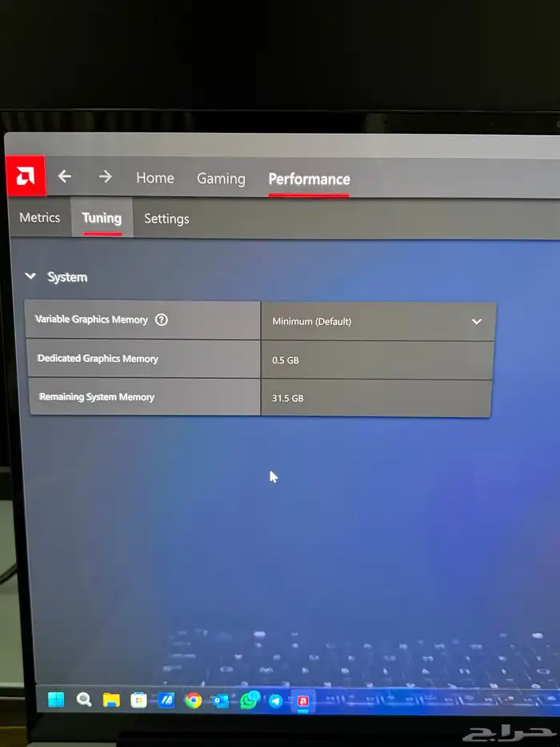Open taskbar Search
Screen dimensions: 560x747
(84, 699)
